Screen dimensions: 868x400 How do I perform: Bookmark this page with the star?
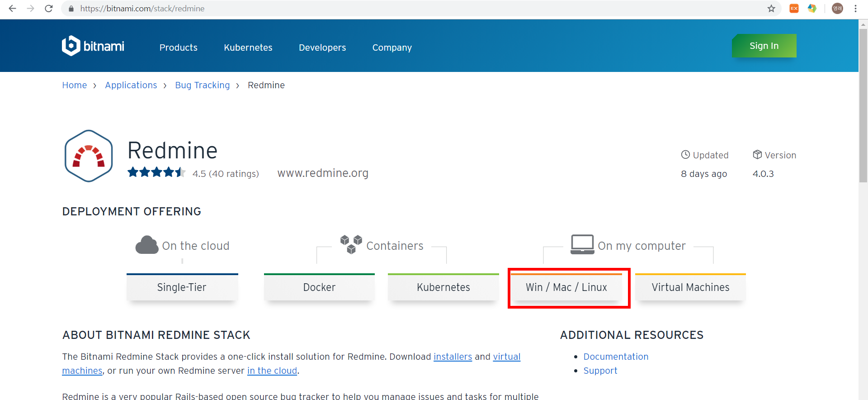coord(771,9)
